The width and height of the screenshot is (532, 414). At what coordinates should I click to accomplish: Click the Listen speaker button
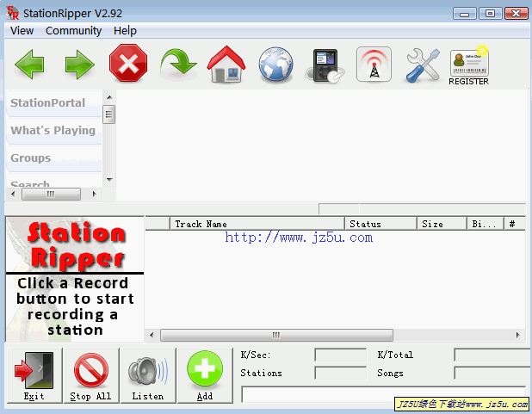pos(148,375)
